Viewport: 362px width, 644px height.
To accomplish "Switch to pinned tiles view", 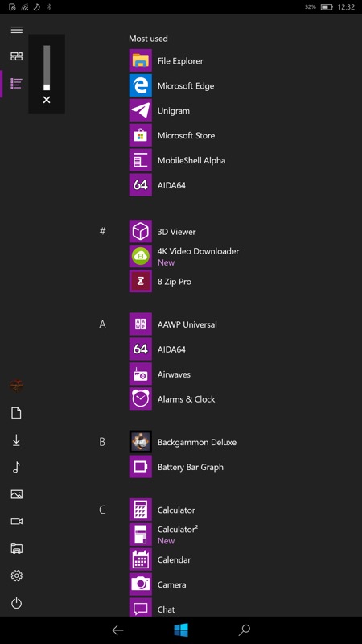I will pyautogui.click(x=16, y=56).
